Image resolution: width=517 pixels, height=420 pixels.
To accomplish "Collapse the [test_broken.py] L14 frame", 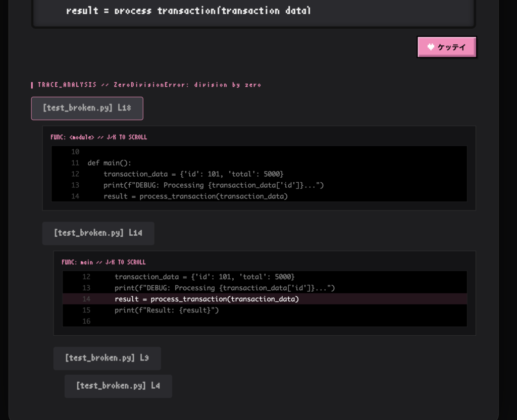I will pyautogui.click(x=98, y=233).
